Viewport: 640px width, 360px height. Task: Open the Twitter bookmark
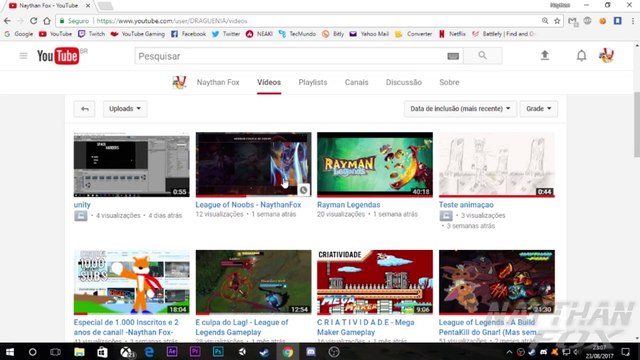pyautogui.click(x=226, y=34)
